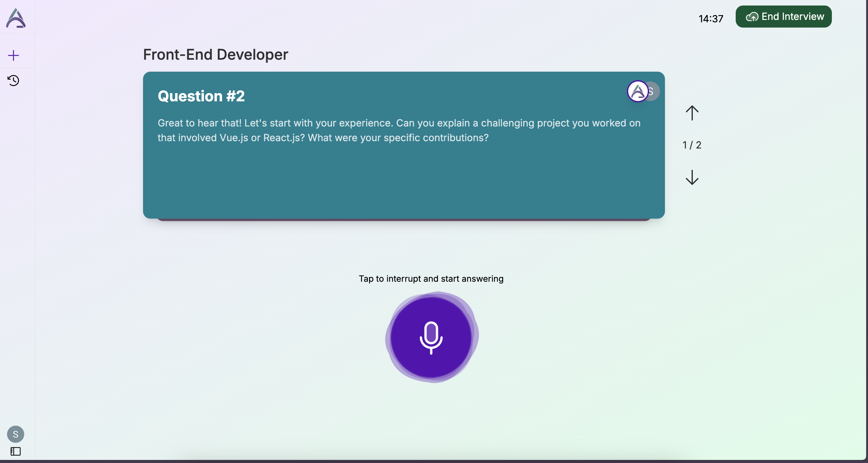Go to next question with down arrow

tap(692, 177)
